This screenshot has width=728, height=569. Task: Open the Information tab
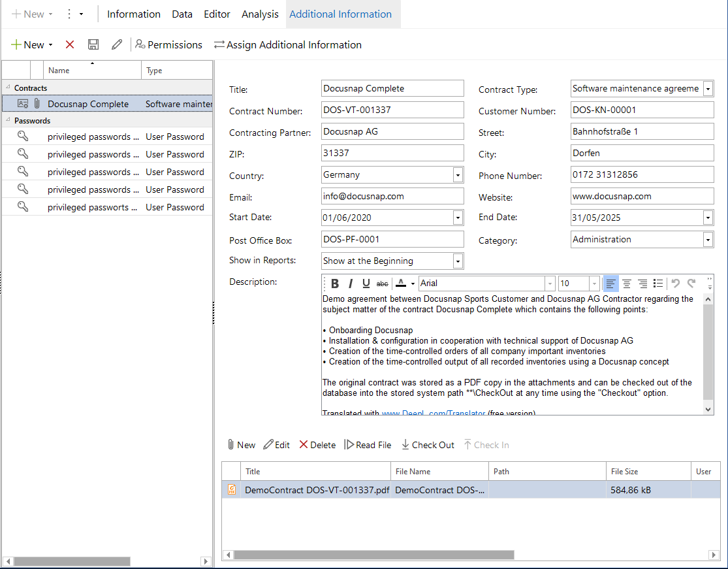pos(134,14)
